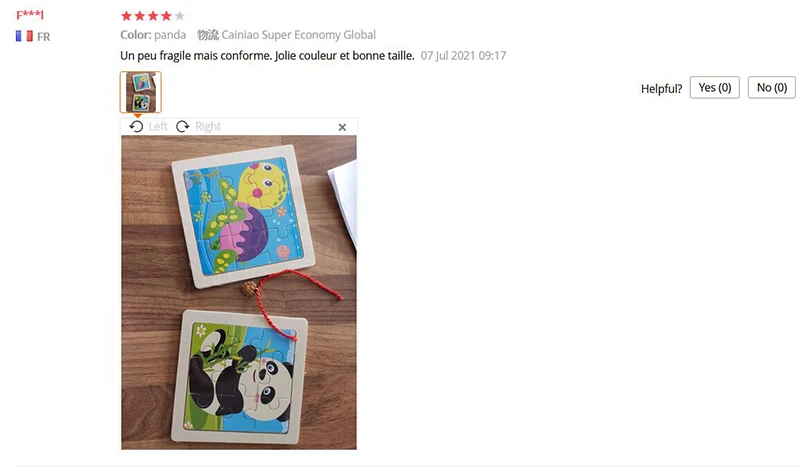Image resolution: width=800 pixels, height=474 pixels.
Task: Close the enlarged review photo viewer
Action: (342, 127)
